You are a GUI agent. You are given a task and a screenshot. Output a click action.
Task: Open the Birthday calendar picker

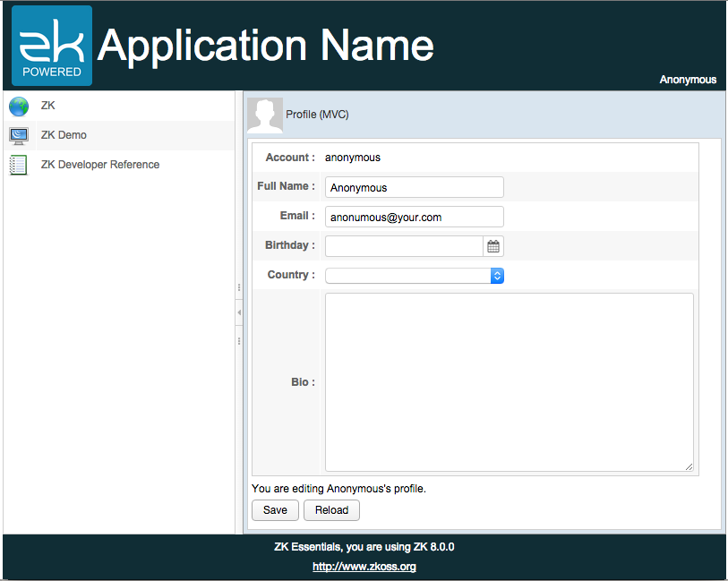493,246
